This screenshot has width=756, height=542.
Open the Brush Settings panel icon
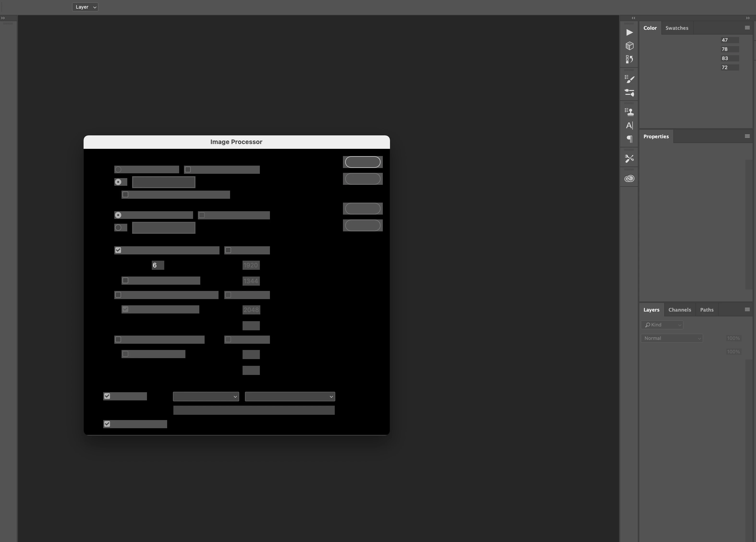tap(629, 79)
